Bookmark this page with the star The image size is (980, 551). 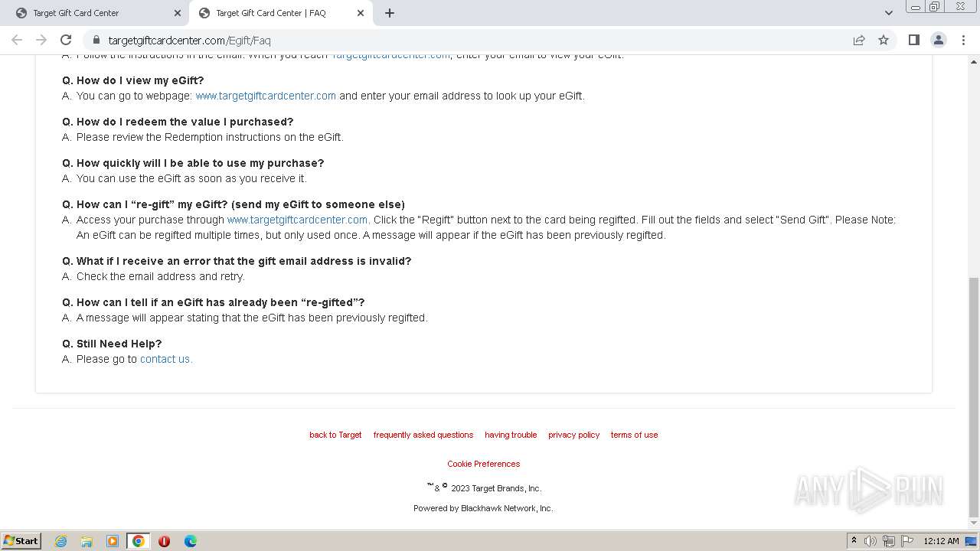pyautogui.click(x=884, y=40)
